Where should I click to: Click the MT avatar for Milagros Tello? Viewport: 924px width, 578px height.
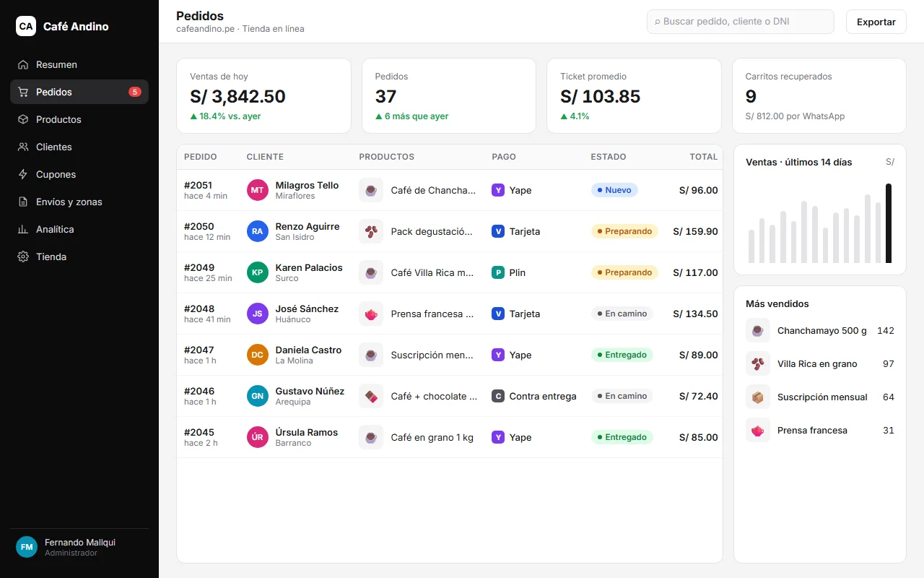[x=258, y=190]
